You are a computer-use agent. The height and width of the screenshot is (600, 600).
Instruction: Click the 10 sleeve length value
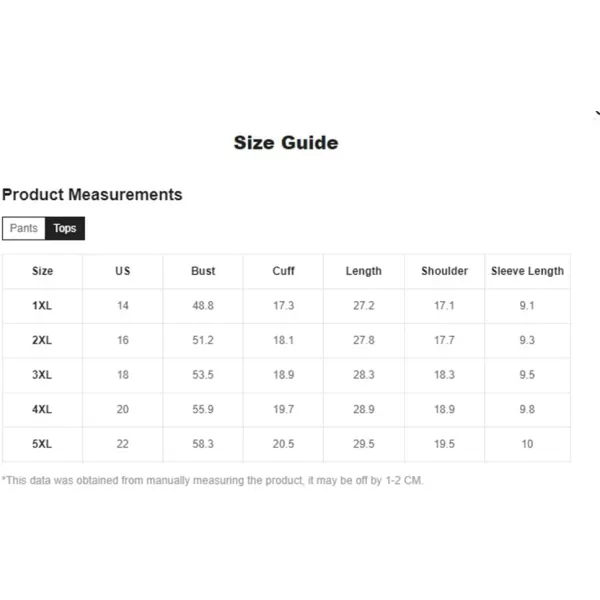tap(527, 444)
